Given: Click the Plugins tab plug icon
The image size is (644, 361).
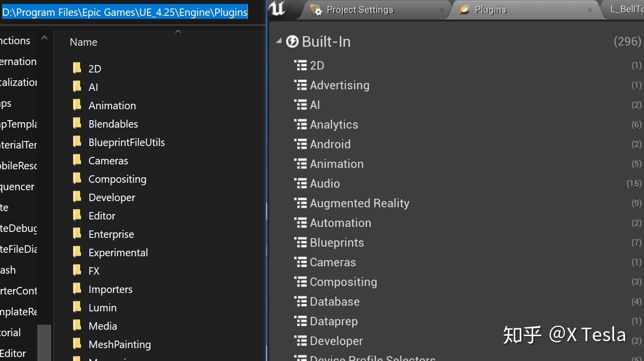Looking at the screenshot, I should [x=464, y=10].
